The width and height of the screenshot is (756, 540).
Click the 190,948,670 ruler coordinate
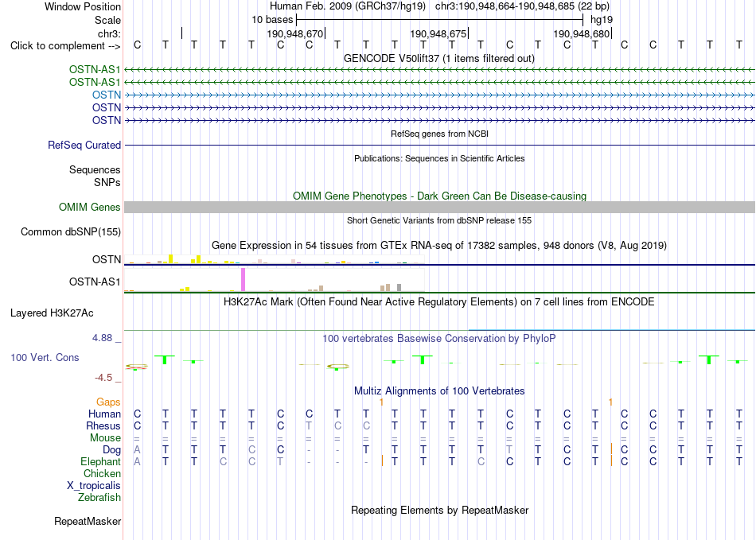(x=295, y=33)
